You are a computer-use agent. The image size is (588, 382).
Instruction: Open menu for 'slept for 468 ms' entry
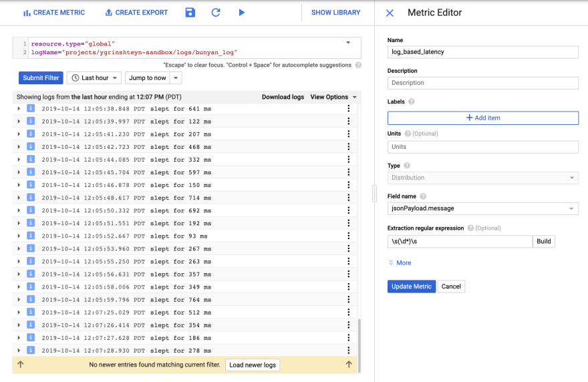pos(348,146)
